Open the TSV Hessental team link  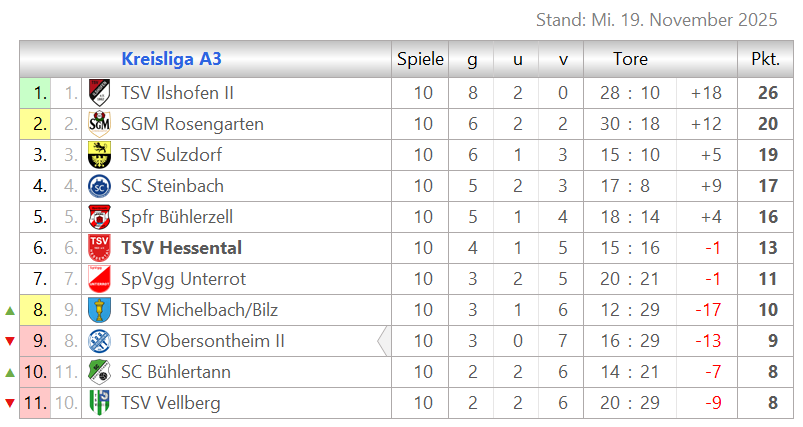click(181, 248)
